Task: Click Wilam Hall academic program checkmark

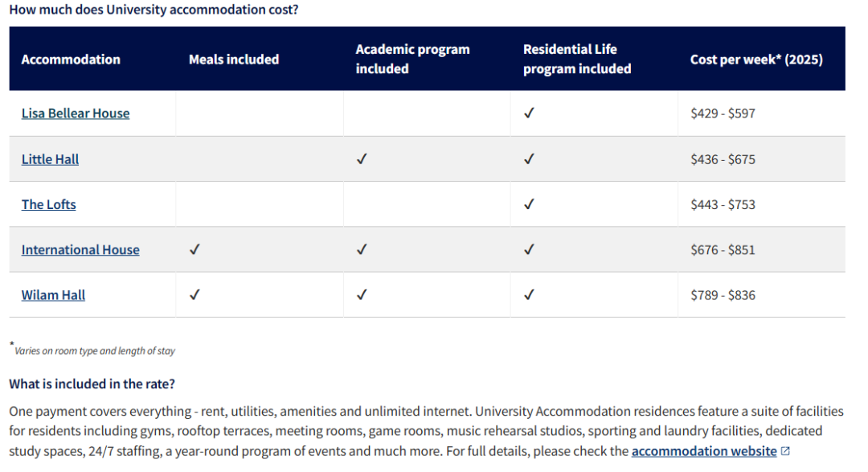Action: [362, 295]
